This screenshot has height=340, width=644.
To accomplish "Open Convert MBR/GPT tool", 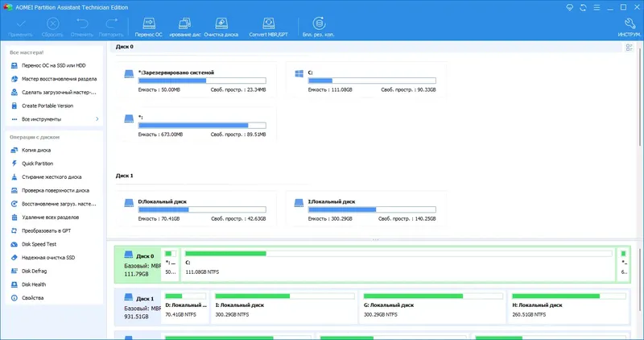I will [x=269, y=27].
